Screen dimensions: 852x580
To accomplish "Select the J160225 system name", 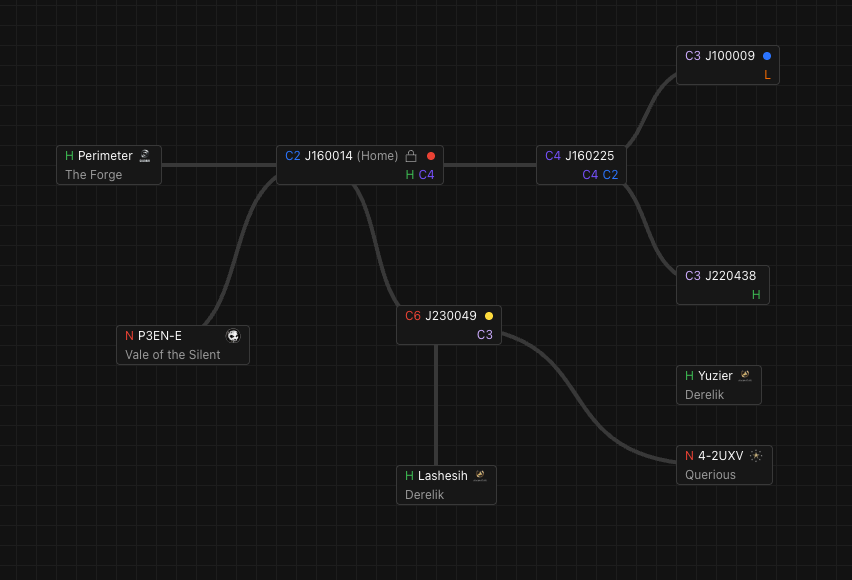I will (x=590, y=156).
